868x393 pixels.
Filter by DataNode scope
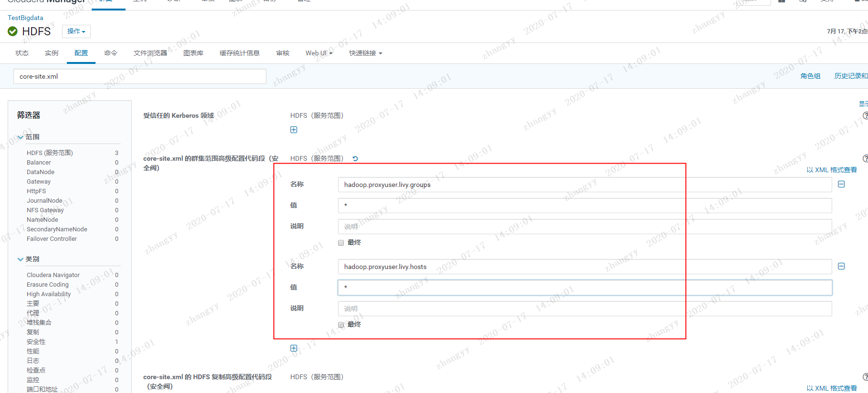click(41, 172)
